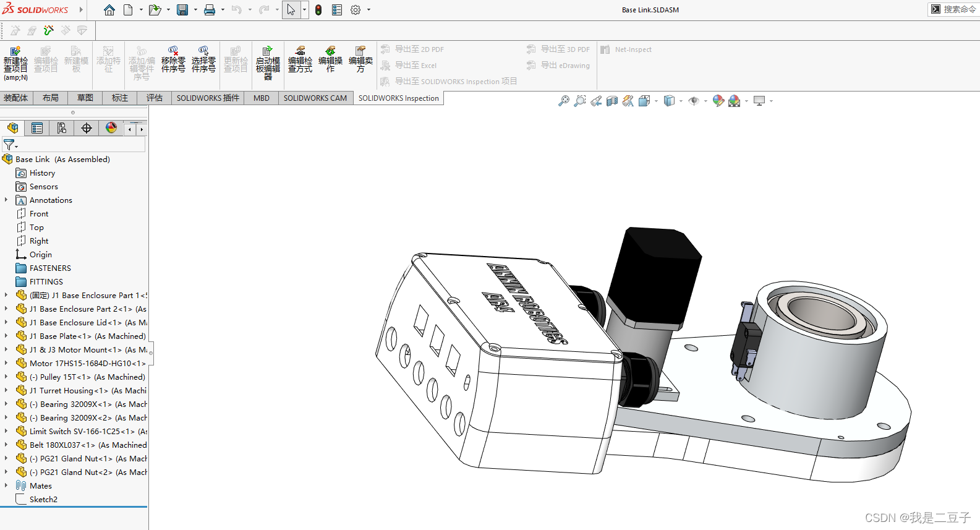This screenshot has width=980, height=530.
Task: Select History in feature tree
Action: [x=42, y=173]
